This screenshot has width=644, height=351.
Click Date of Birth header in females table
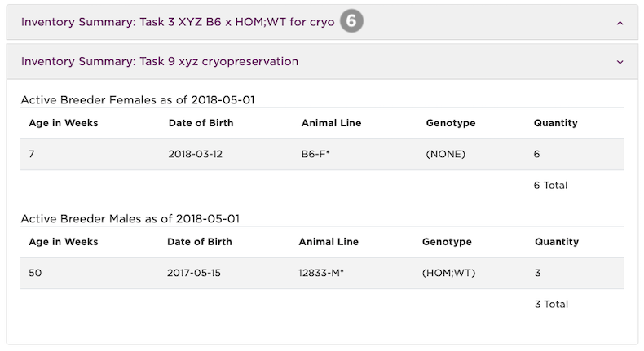coord(201,123)
